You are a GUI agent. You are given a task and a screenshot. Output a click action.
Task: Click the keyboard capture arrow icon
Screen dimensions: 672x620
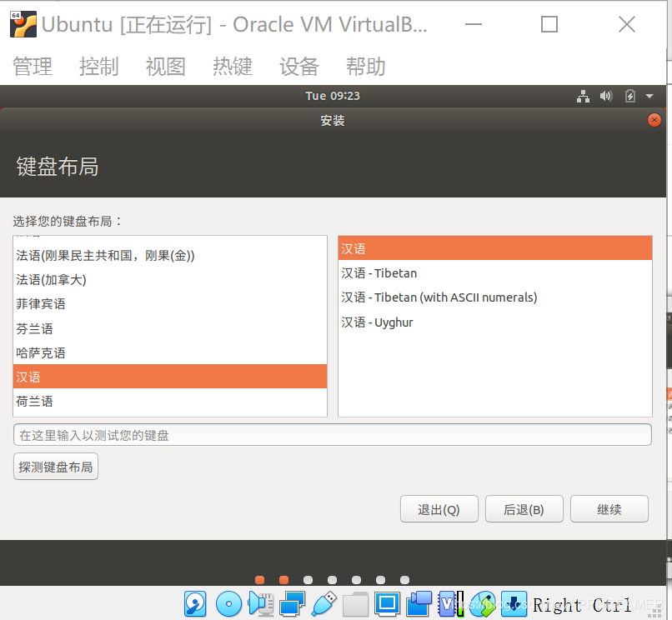click(x=514, y=604)
